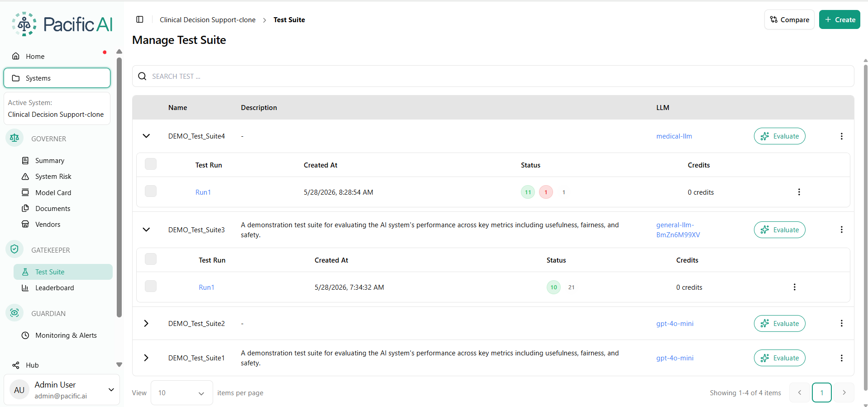Click the Create button

point(839,19)
